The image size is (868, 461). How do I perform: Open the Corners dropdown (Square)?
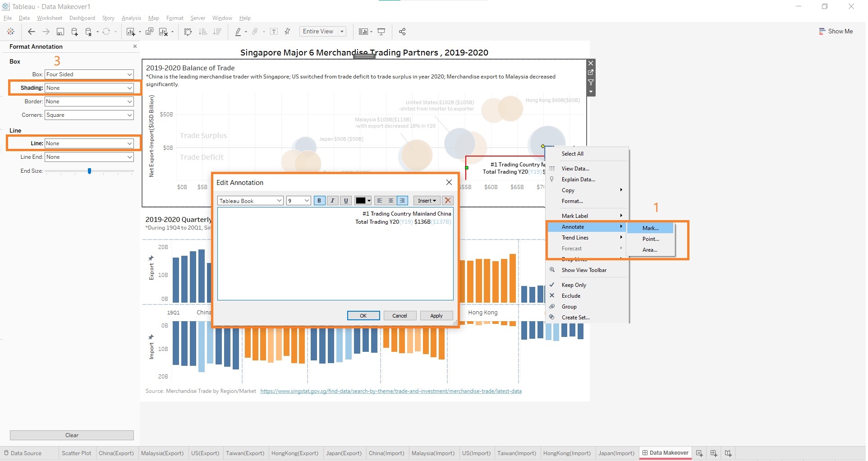pyautogui.click(x=89, y=115)
